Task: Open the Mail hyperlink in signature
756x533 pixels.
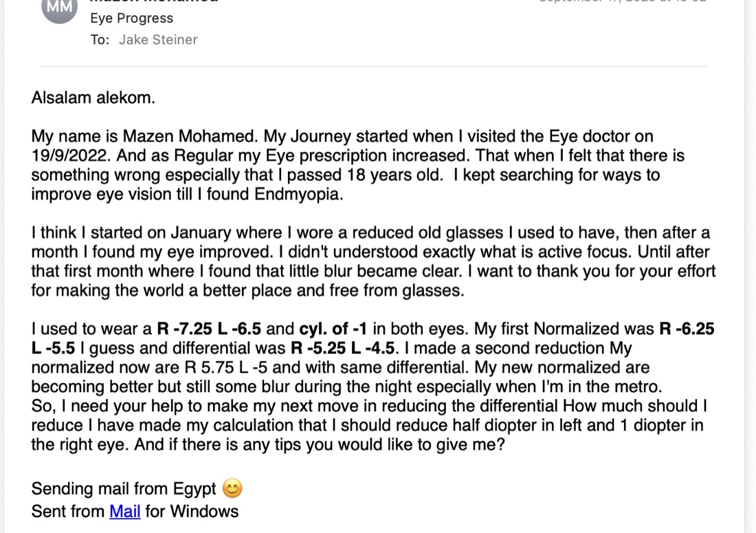Action: click(x=125, y=511)
